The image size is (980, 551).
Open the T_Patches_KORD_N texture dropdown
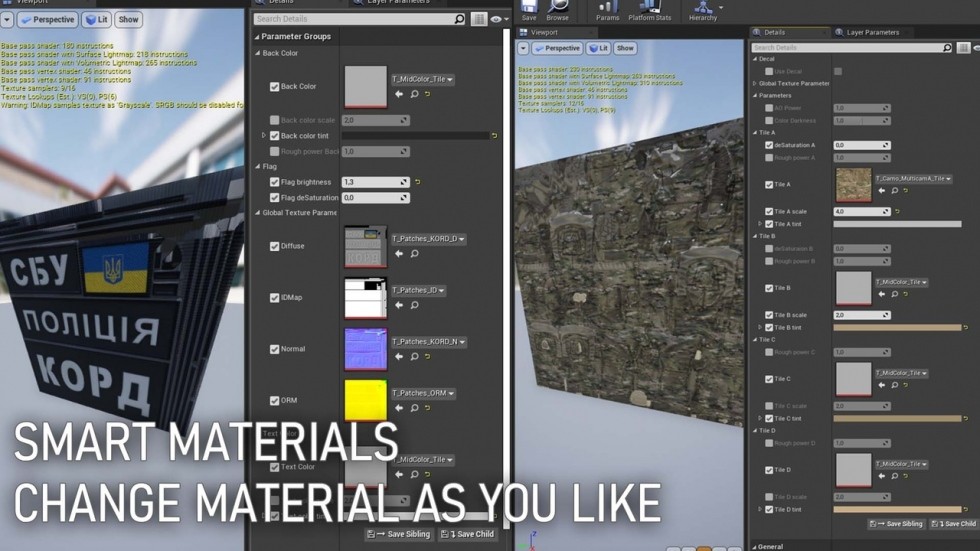pos(429,342)
